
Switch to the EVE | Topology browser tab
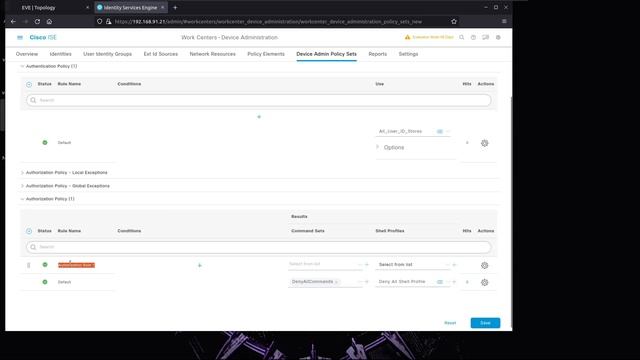tap(38, 7)
